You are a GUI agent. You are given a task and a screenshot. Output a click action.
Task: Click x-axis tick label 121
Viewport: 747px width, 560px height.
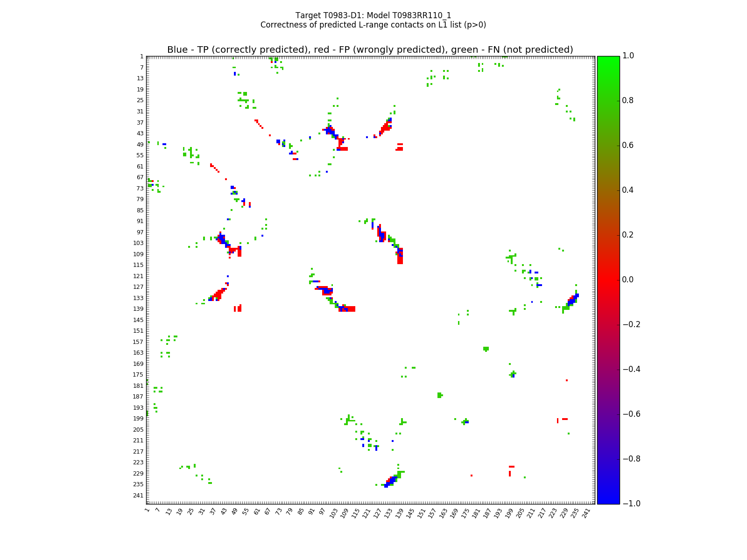(x=366, y=513)
